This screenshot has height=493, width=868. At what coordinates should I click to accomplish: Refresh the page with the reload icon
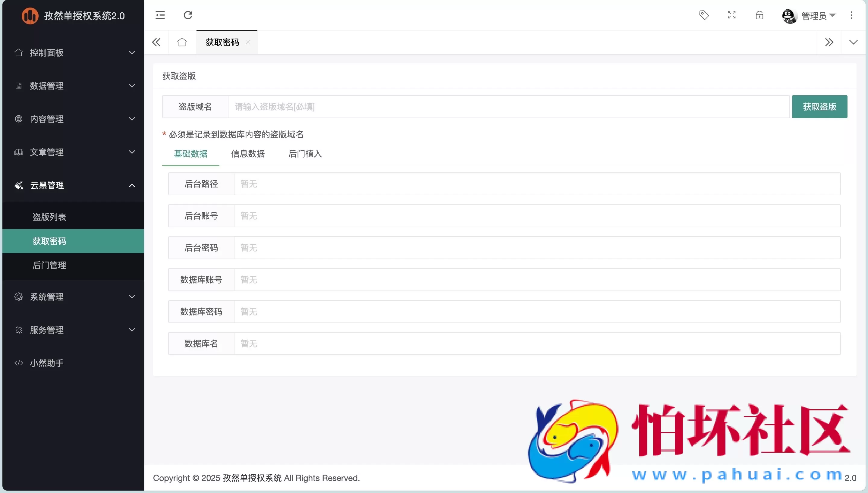187,15
